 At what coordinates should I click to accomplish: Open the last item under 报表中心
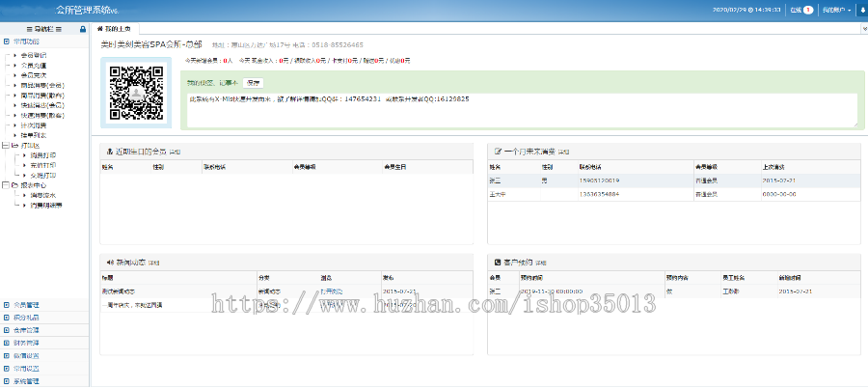[x=45, y=205]
